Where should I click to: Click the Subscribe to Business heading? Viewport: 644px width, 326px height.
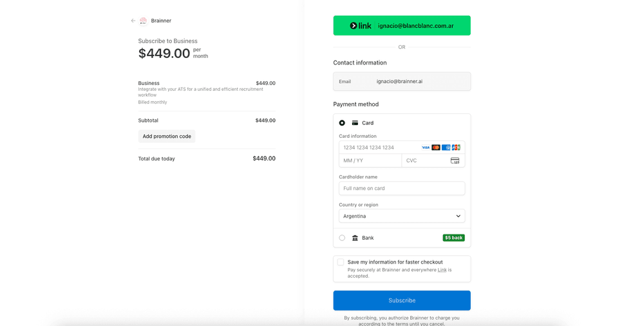(x=167, y=41)
